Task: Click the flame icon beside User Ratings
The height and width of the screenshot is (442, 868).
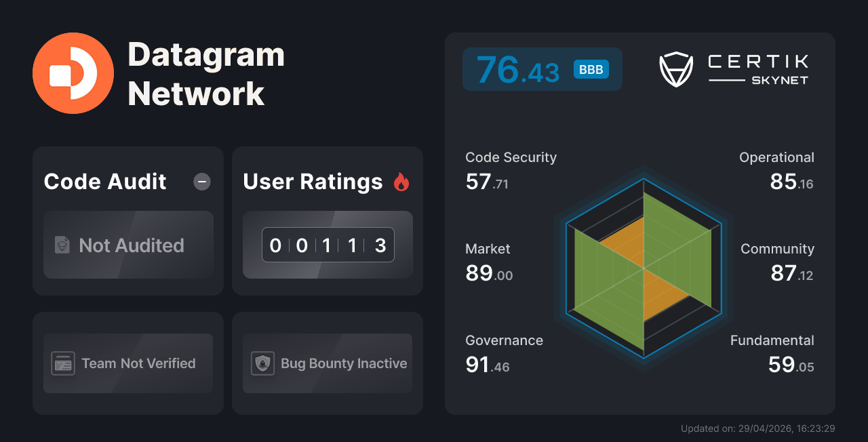Action: (x=401, y=182)
